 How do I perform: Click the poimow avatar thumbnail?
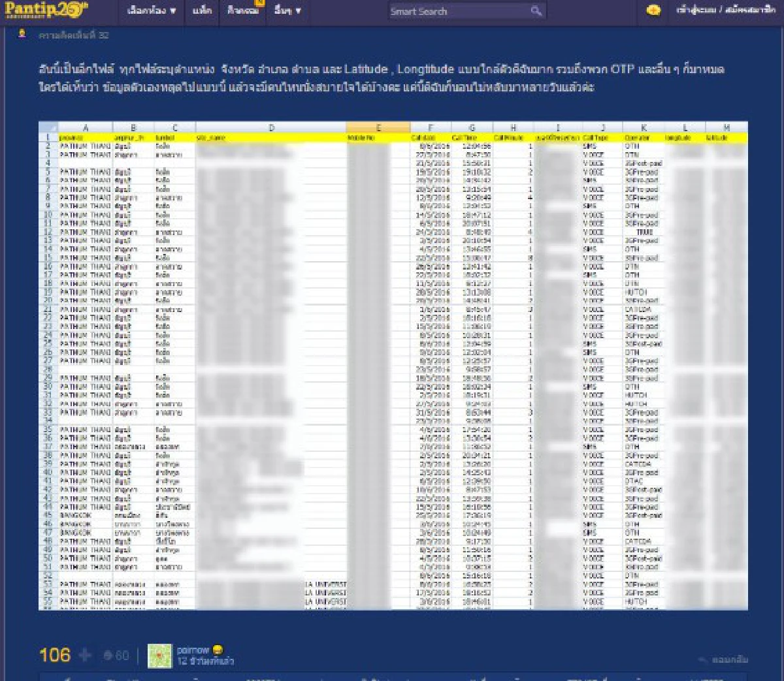(159, 656)
